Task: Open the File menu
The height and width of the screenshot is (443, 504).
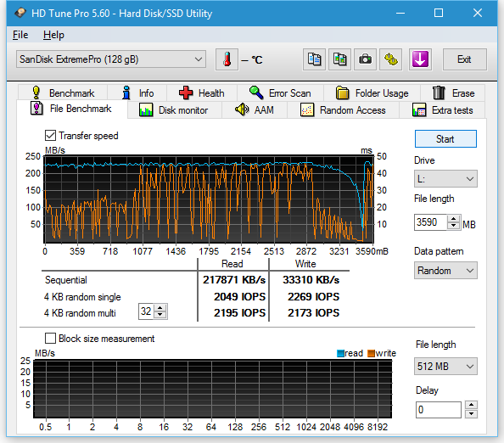Action: (x=20, y=35)
